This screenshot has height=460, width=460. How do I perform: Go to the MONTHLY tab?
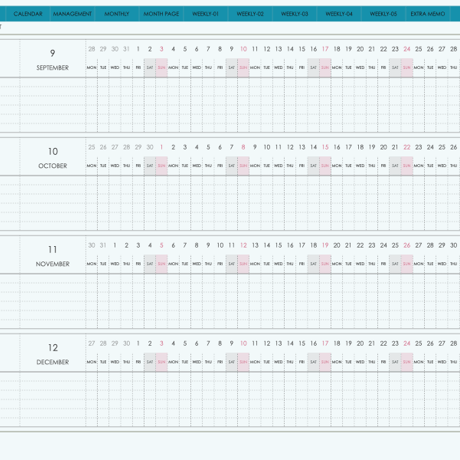tap(117, 14)
